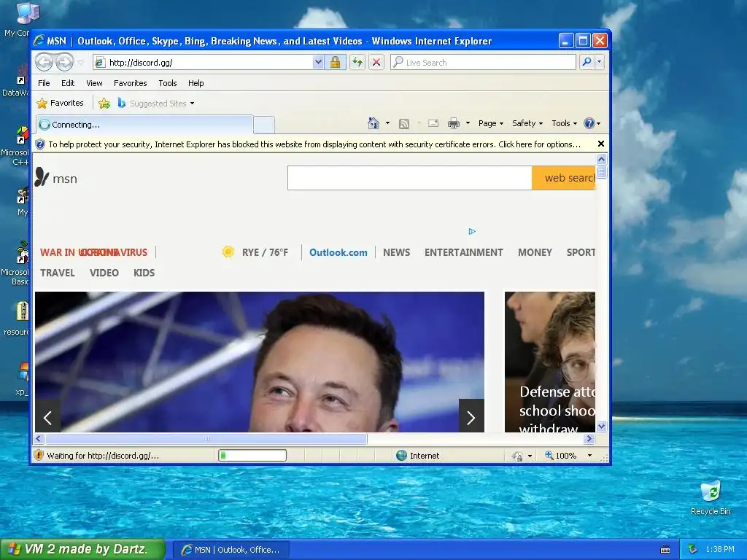Open the KIDS section link
This screenshot has width=747, height=560.
point(144,273)
